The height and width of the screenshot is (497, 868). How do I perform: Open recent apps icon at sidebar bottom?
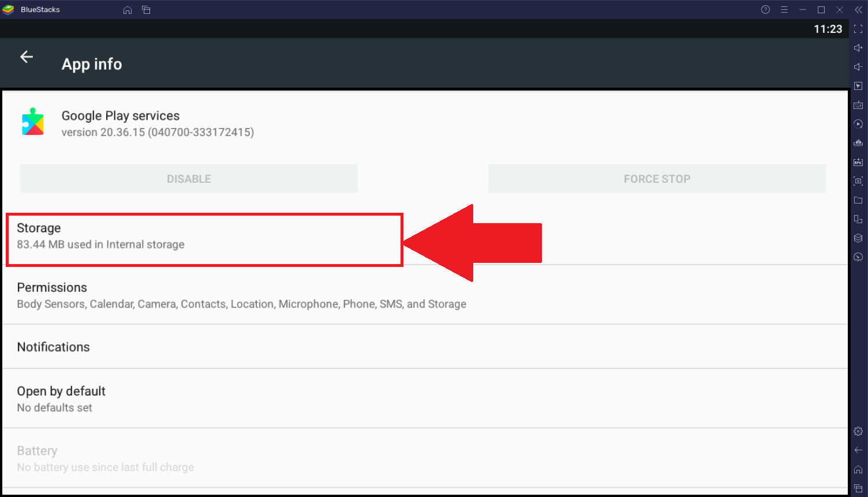pyautogui.click(x=858, y=488)
